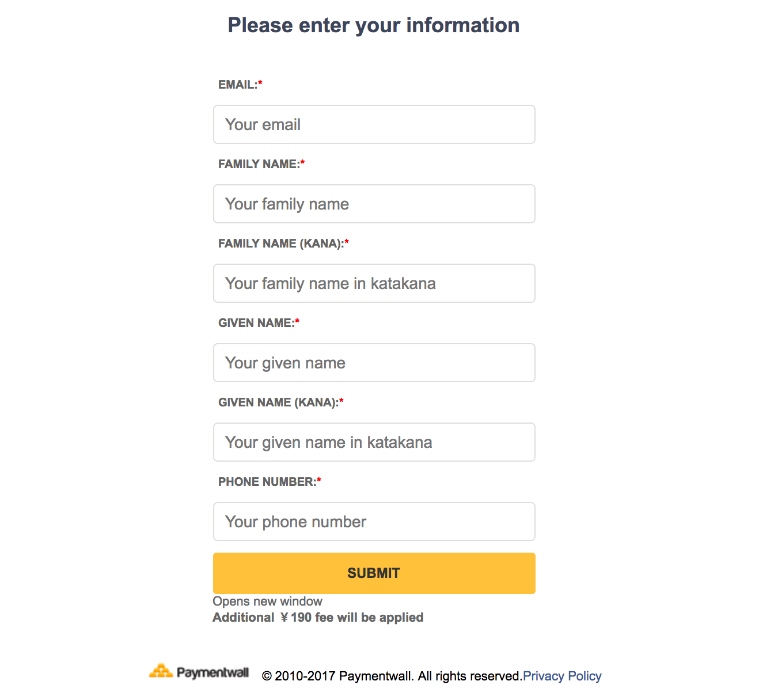Click the phone number input field
This screenshot has height=700, width=759.
pos(374,522)
